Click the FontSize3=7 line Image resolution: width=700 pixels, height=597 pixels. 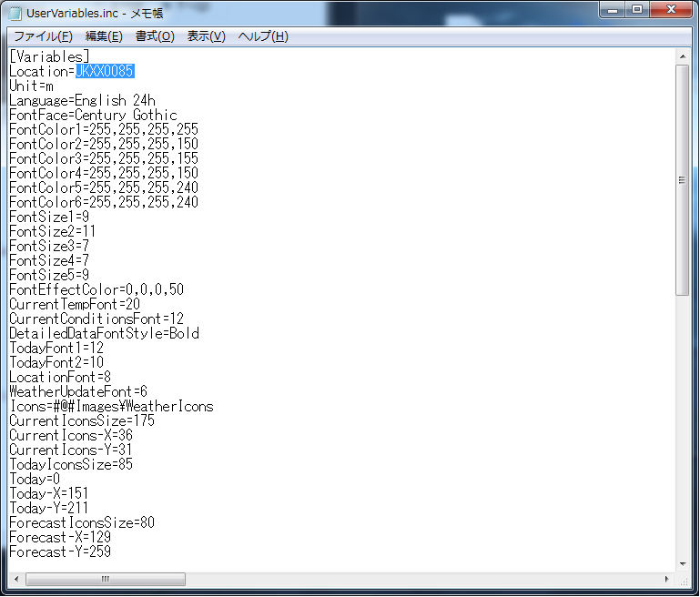[x=49, y=246]
